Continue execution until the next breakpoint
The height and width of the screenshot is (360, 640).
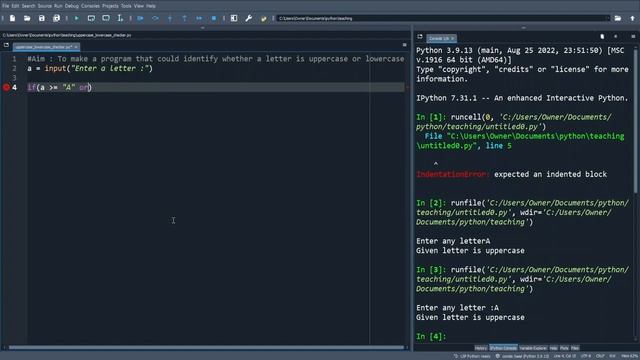[x=199, y=18]
